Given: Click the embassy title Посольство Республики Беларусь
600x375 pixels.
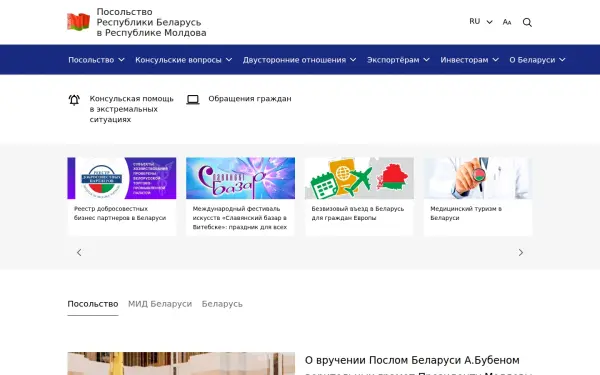Looking at the screenshot, I should pyautogui.click(x=151, y=22).
